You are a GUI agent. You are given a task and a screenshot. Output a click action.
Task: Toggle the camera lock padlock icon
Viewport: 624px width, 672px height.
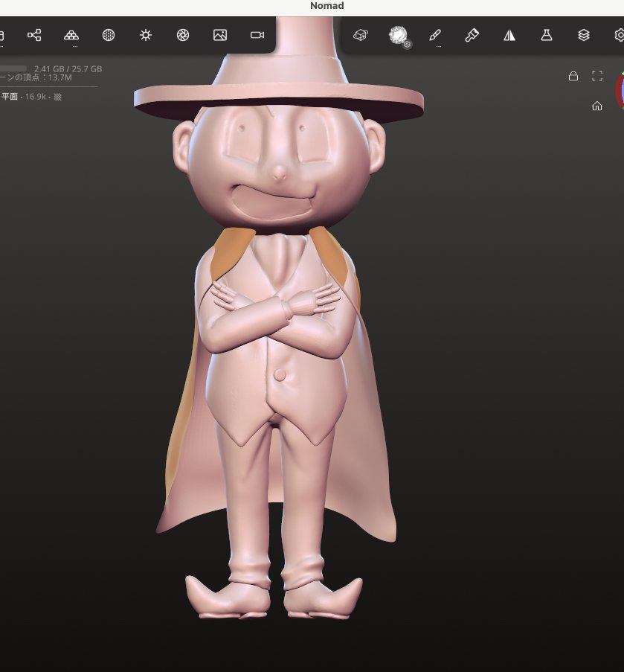[x=573, y=77]
